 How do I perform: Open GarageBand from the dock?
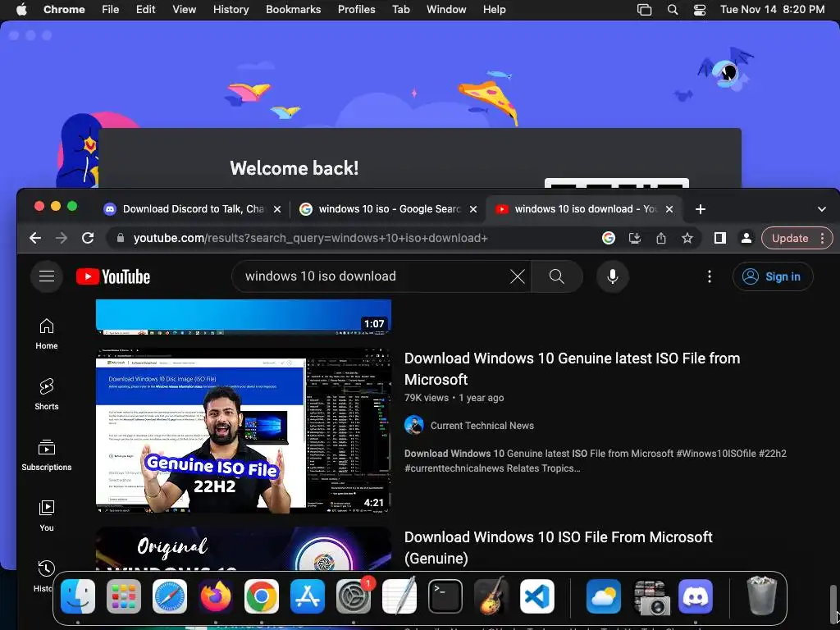(x=491, y=596)
